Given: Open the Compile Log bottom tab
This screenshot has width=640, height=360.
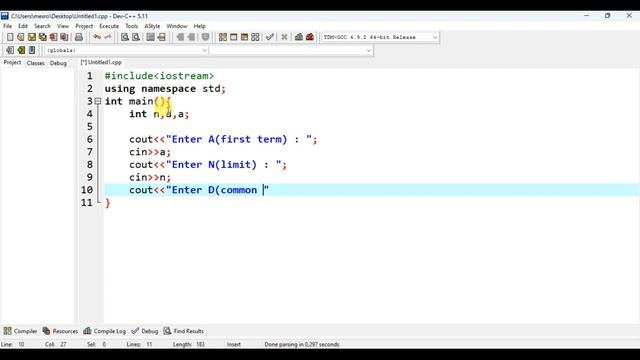Looking at the screenshot, I should (105, 331).
